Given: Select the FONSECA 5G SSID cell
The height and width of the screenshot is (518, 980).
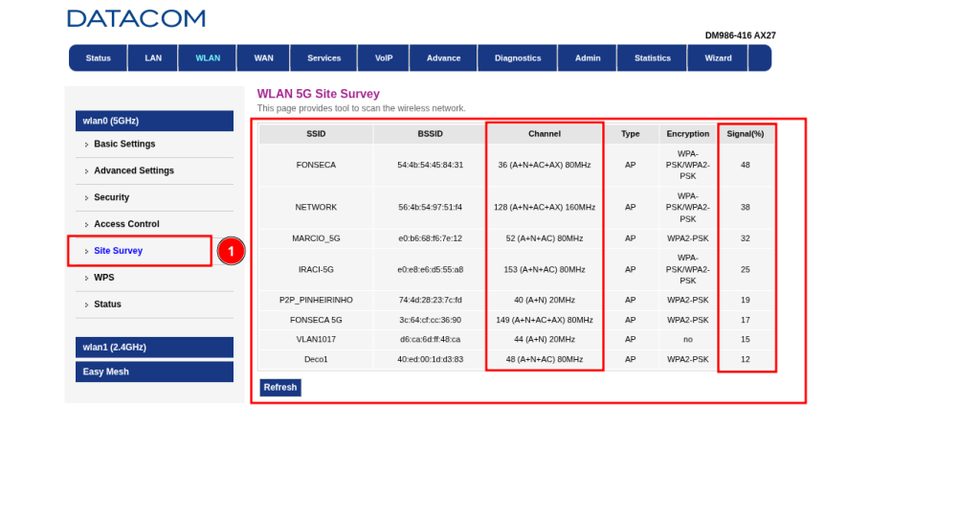Looking at the screenshot, I should point(316,321).
